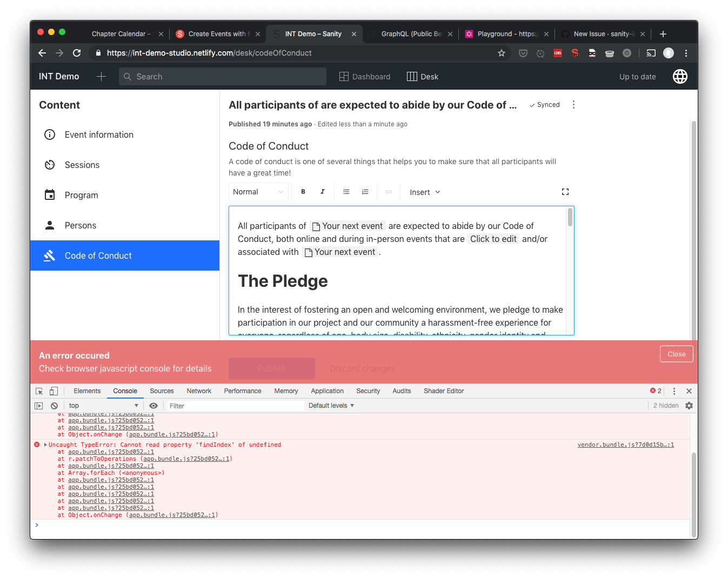Select the DevTools inspect element tool
The image size is (728, 579).
coord(39,391)
